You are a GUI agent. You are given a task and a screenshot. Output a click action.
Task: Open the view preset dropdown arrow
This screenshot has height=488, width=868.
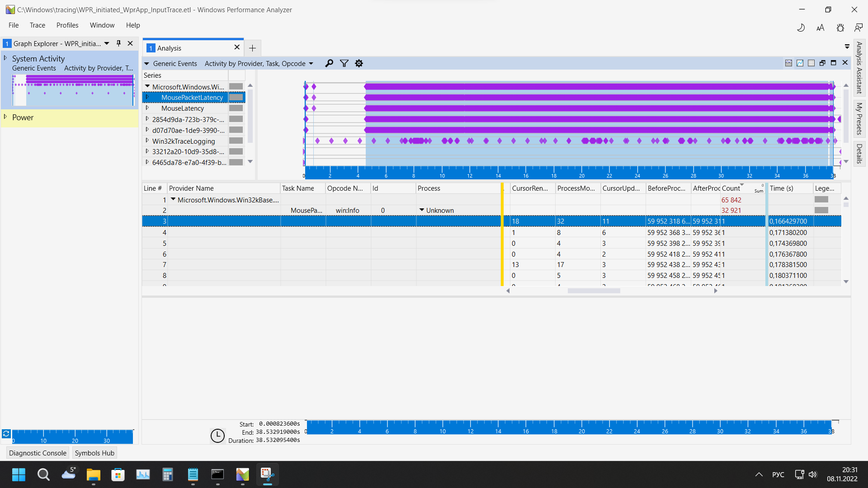coord(311,64)
